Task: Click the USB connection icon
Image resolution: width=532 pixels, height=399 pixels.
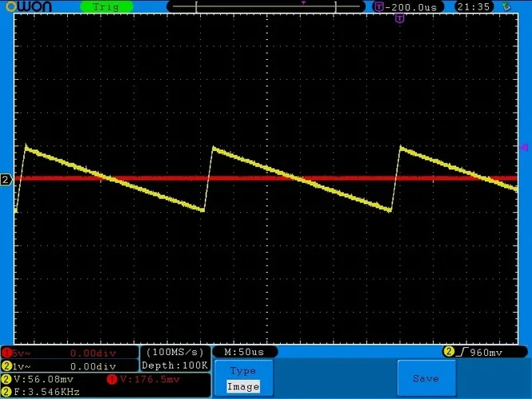Action: click(506, 6)
